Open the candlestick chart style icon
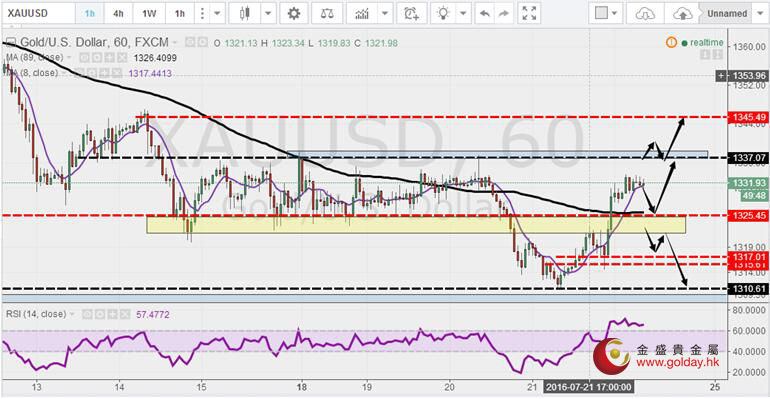The image size is (770, 399). point(245,13)
